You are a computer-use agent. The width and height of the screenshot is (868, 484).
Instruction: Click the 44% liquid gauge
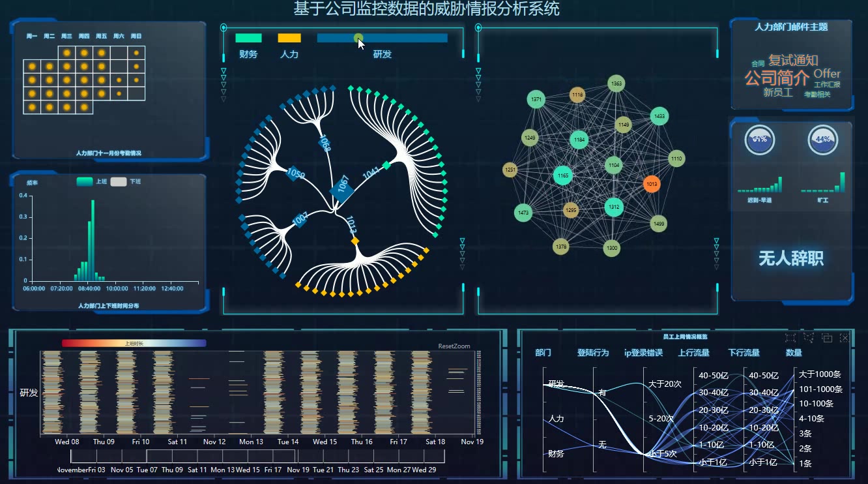pyautogui.click(x=823, y=140)
